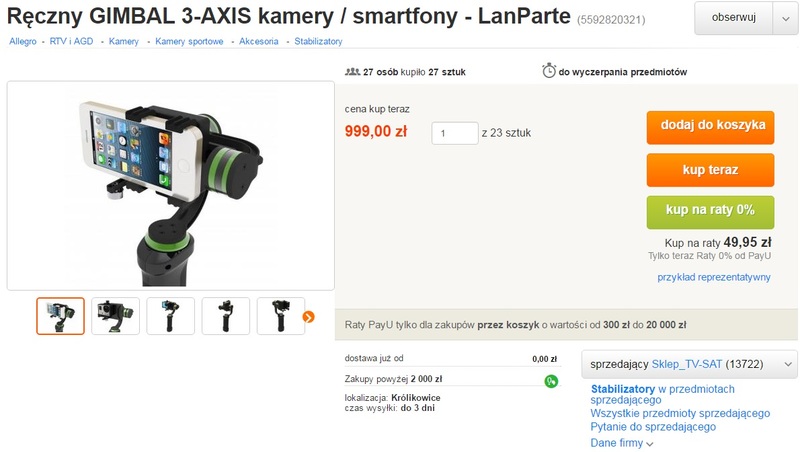This screenshot has height=452, width=800.
Task: Click the buyers group icon
Action: point(353,72)
